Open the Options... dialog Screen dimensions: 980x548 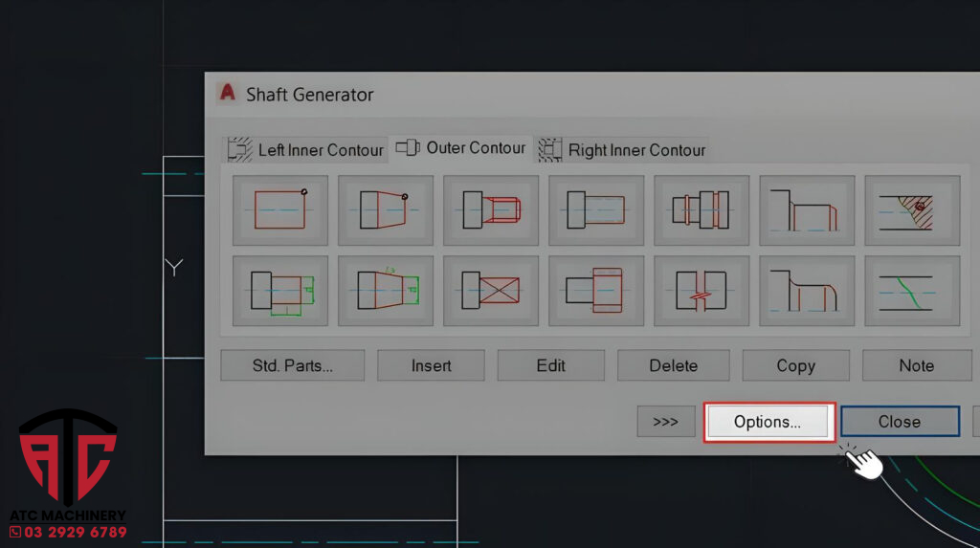click(768, 422)
